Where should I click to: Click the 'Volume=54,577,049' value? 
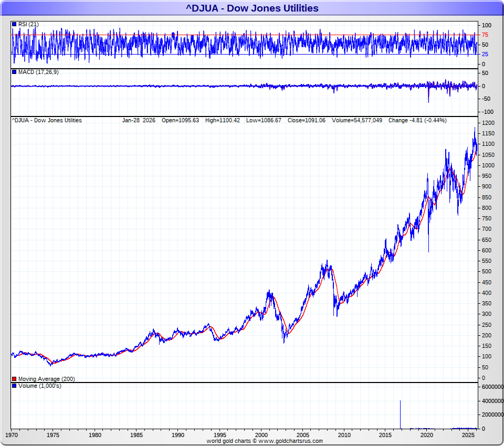point(357,120)
